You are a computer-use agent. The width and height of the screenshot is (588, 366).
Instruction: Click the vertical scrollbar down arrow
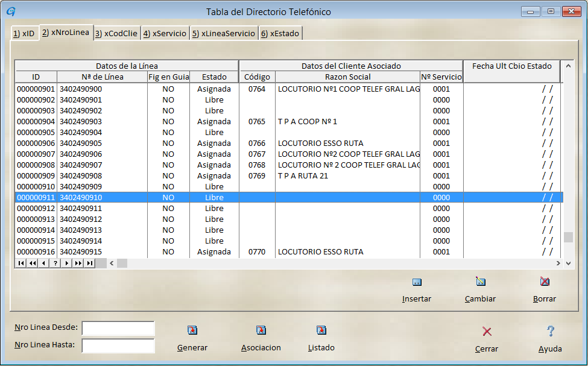click(x=569, y=263)
